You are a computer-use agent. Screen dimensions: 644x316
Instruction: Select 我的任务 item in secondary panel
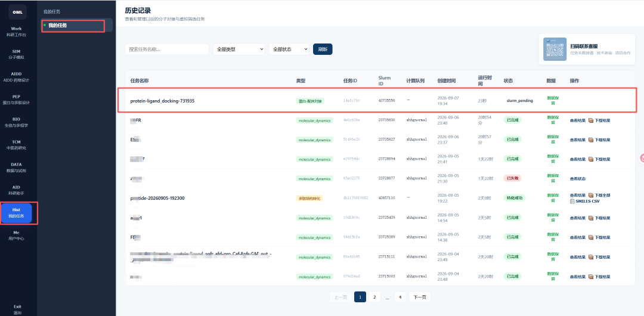tap(77, 26)
